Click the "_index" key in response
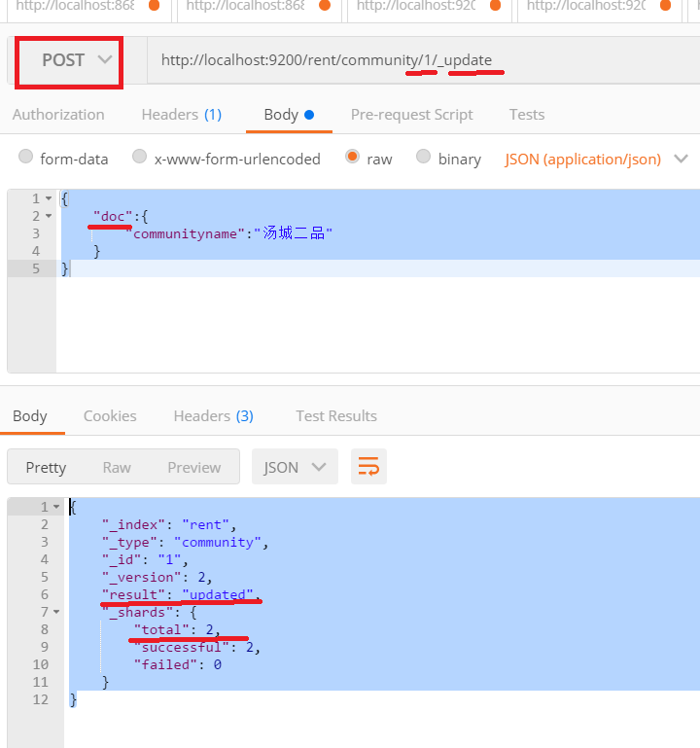Screen dimensions: 700x748 (133, 524)
